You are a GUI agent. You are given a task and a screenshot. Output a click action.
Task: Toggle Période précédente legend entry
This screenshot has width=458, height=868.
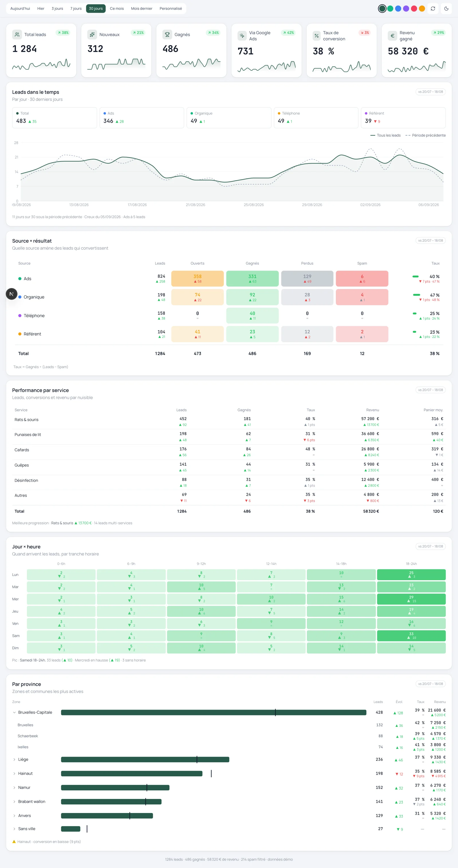425,135
